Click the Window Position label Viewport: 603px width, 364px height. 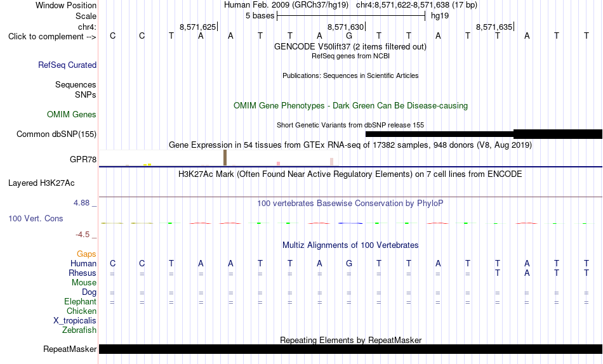66,5
